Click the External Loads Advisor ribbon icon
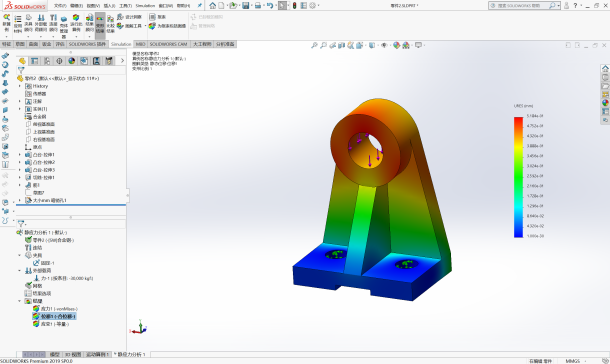Viewport: 610px width, 364px height. [41, 24]
